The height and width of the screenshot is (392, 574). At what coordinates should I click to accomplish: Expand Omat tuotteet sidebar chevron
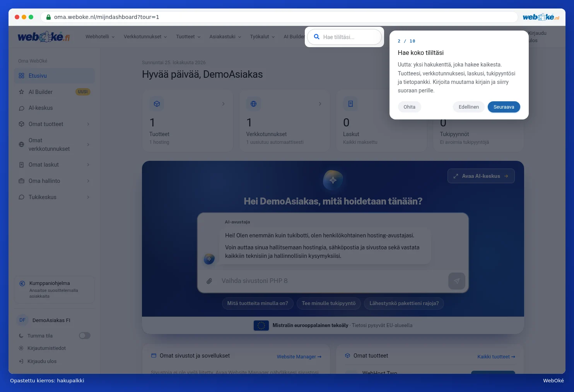[88, 124]
